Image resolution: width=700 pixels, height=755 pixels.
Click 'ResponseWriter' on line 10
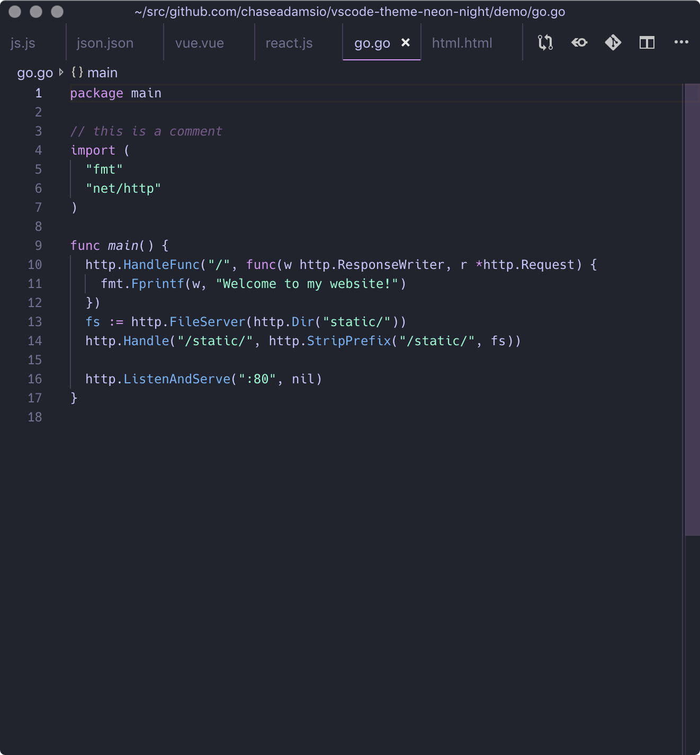[x=391, y=265]
